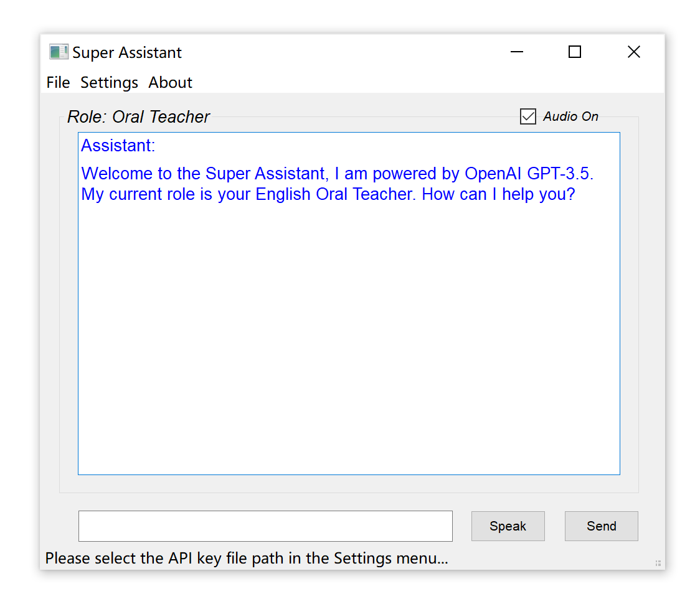The width and height of the screenshot is (700, 604).
Task: Focus the message input field
Action: pos(266,526)
